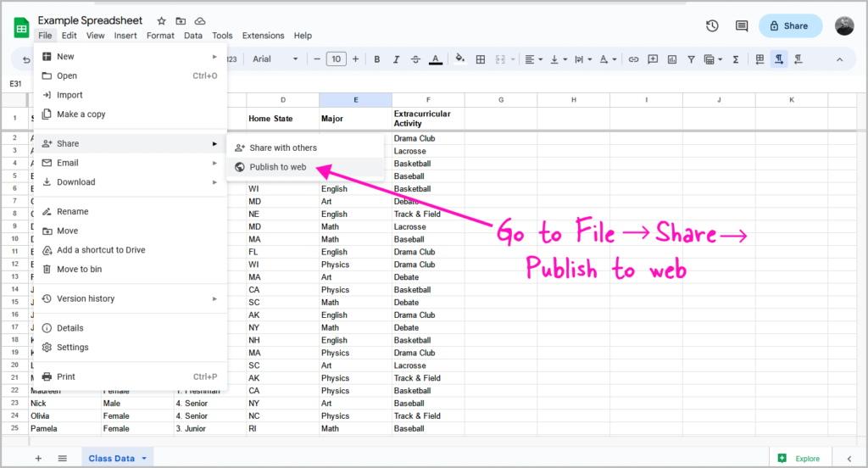The height and width of the screenshot is (468, 868).
Task: Click the insert comment icon
Action: pyautogui.click(x=653, y=59)
